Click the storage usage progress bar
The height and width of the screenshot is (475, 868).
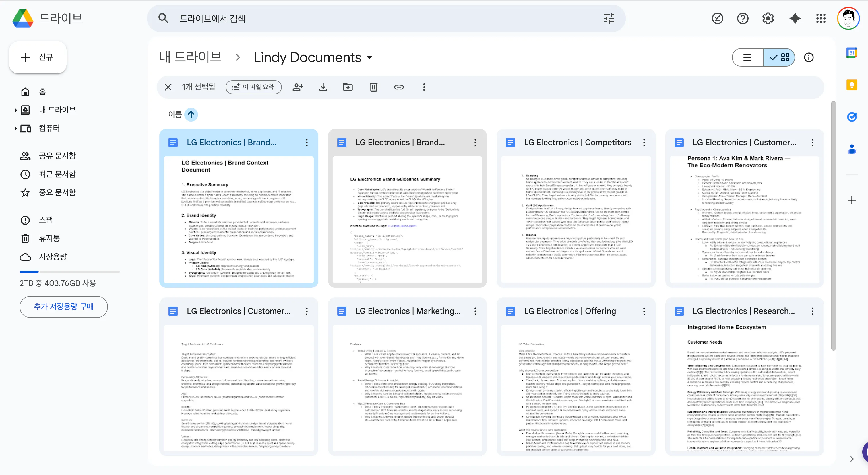(x=69, y=272)
